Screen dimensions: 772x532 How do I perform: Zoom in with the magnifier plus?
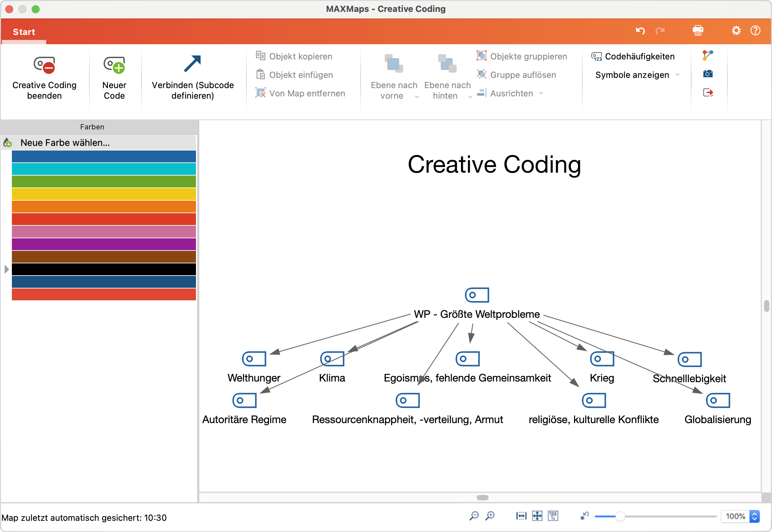pos(490,516)
